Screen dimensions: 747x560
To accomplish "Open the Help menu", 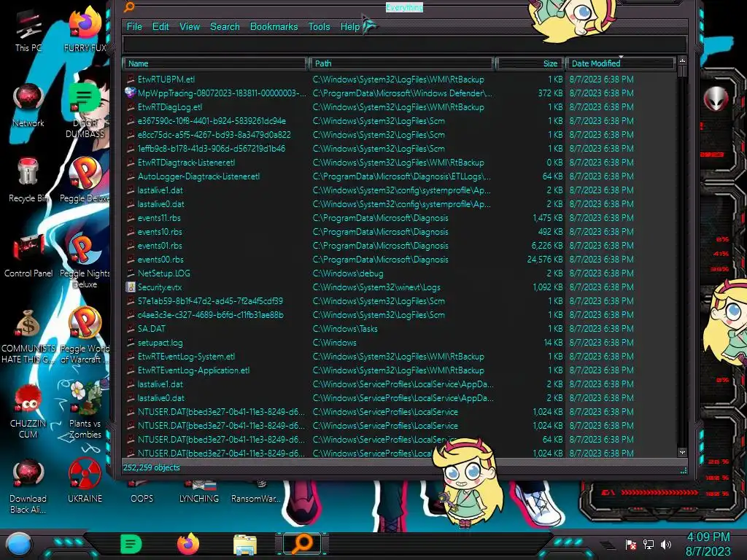I will tap(350, 27).
